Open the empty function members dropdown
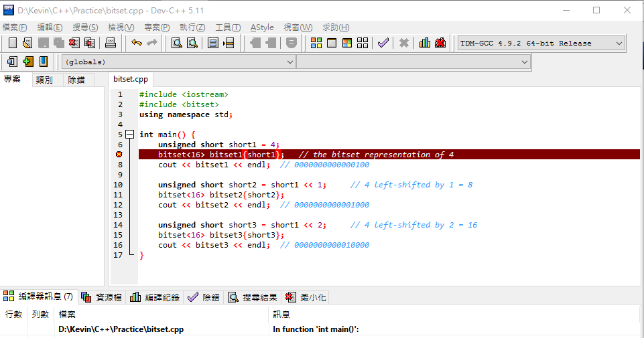This screenshot has height=338, width=644. 413,62
